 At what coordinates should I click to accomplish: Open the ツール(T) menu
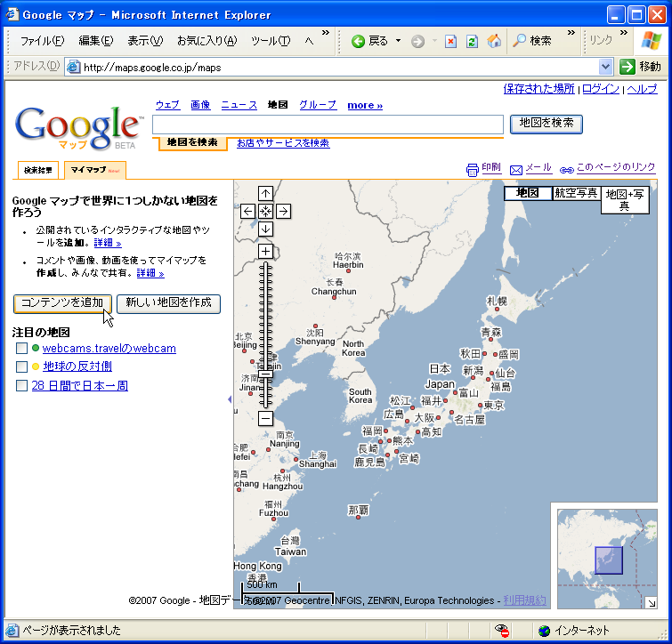pyautogui.click(x=271, y=41)
